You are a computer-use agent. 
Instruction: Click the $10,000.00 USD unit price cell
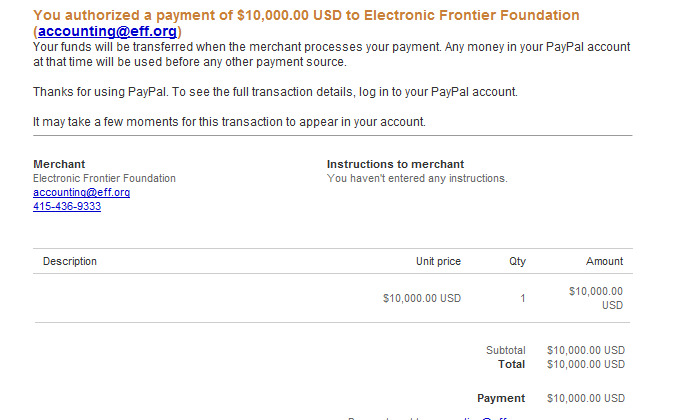click(422, 298)
